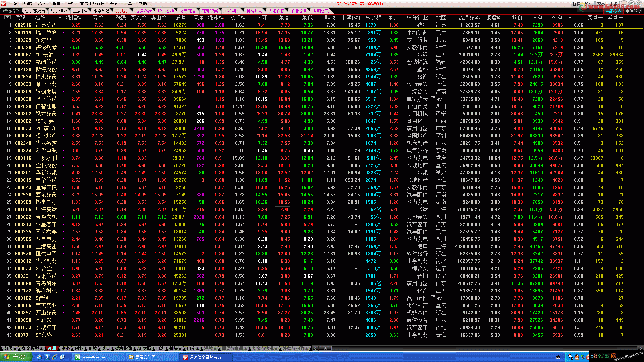
Task: Open the 新建文件夹 folder in the taskbar
Action: (152, 357)
